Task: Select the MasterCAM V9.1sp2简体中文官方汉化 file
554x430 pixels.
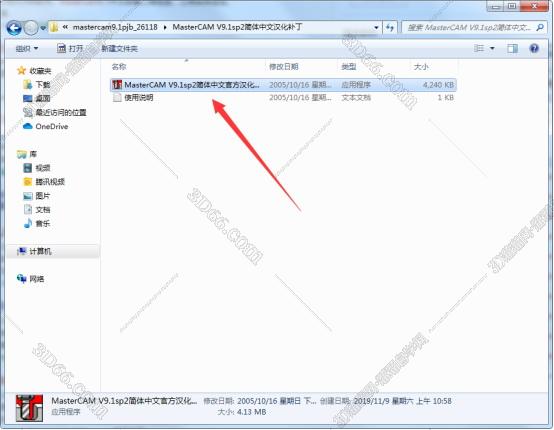Action: coord(283,85)
